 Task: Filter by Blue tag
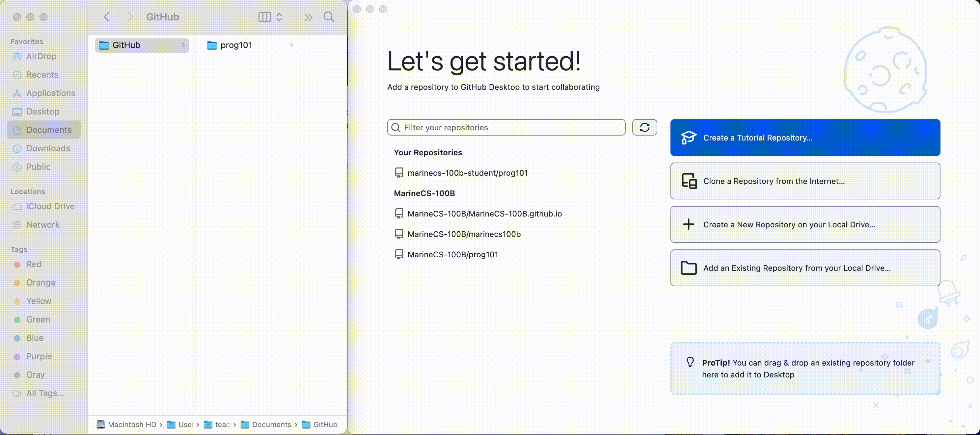coord(44,338)
